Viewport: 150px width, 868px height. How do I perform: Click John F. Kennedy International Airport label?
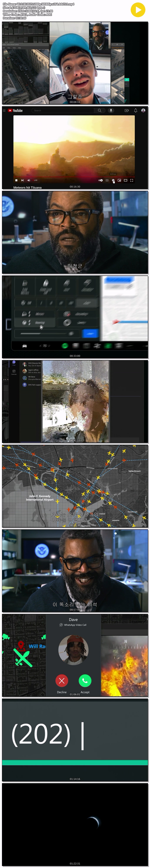pos(40,498)
